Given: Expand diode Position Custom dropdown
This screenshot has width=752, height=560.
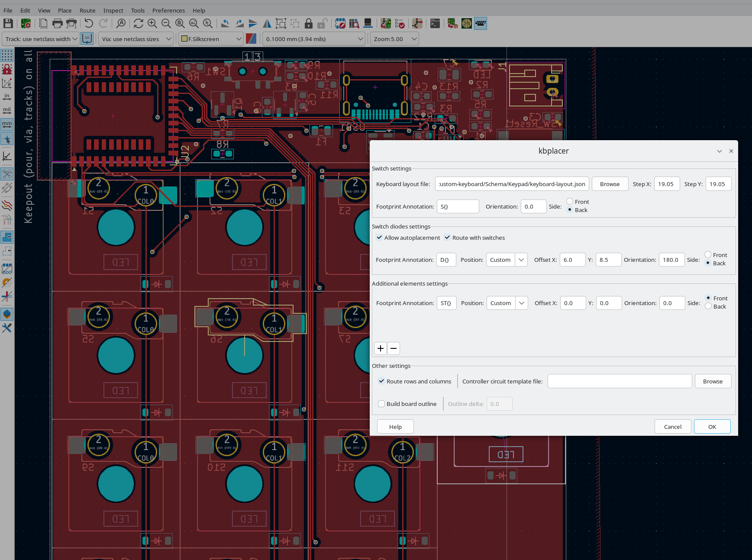Looking at the screenshot, I should tap(521, 260).
